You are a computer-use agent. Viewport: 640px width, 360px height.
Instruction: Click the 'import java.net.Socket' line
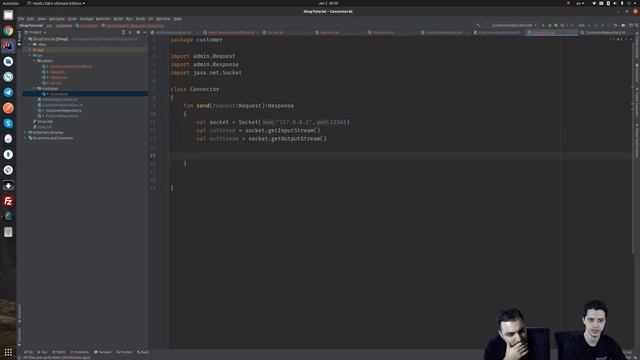pyautogui.click(x=206, y=73)
